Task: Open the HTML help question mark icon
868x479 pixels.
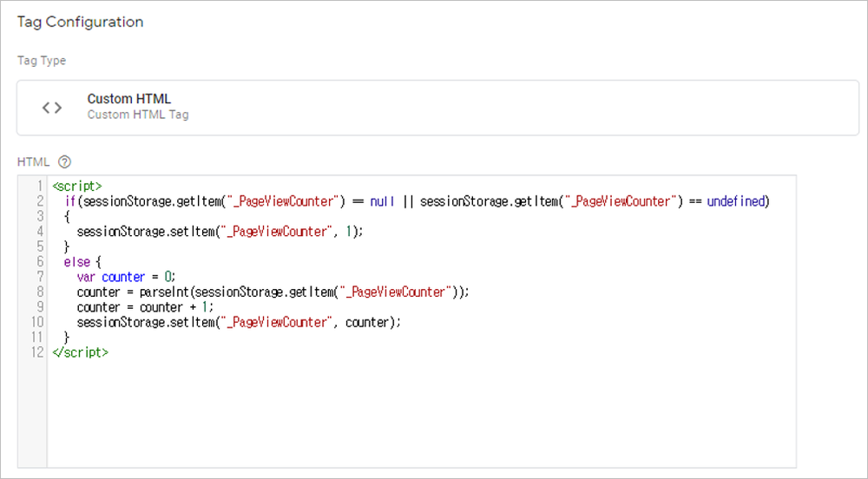Action: pyautogui.click(x=65, y=162)
